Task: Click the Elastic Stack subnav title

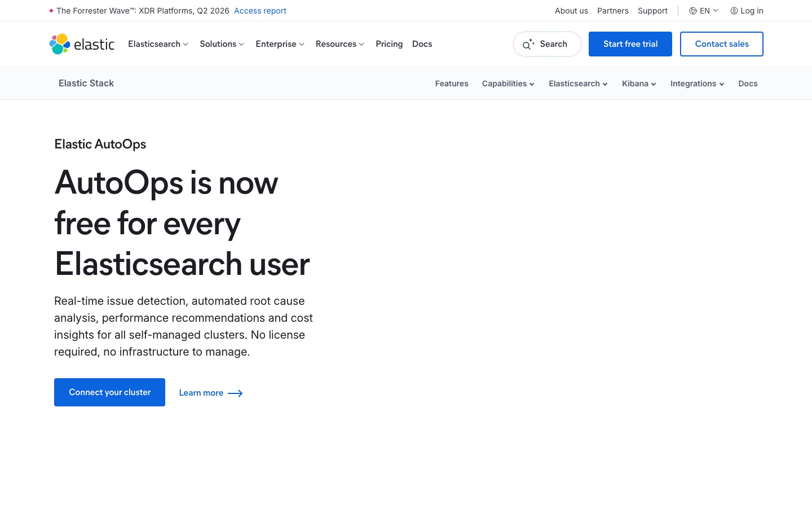Action: [86, 83]
